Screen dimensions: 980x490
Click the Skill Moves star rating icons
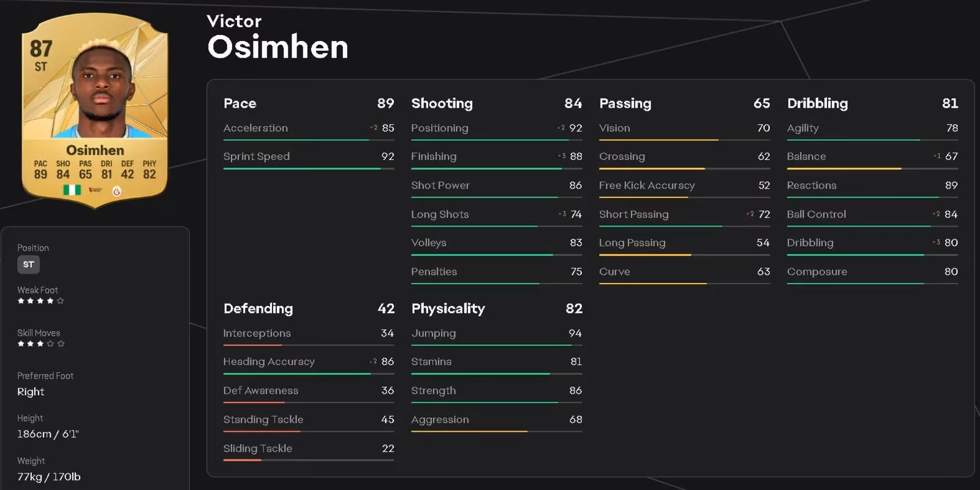pos(40,344)
